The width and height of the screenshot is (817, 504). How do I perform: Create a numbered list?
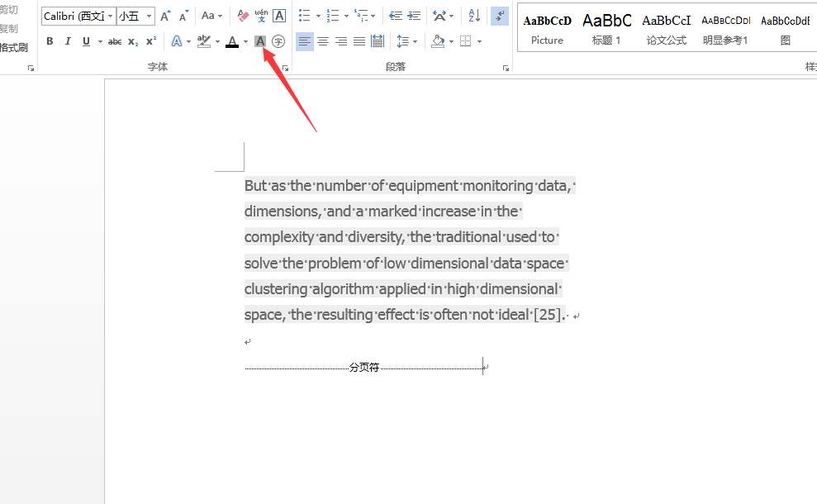point(332,17)
